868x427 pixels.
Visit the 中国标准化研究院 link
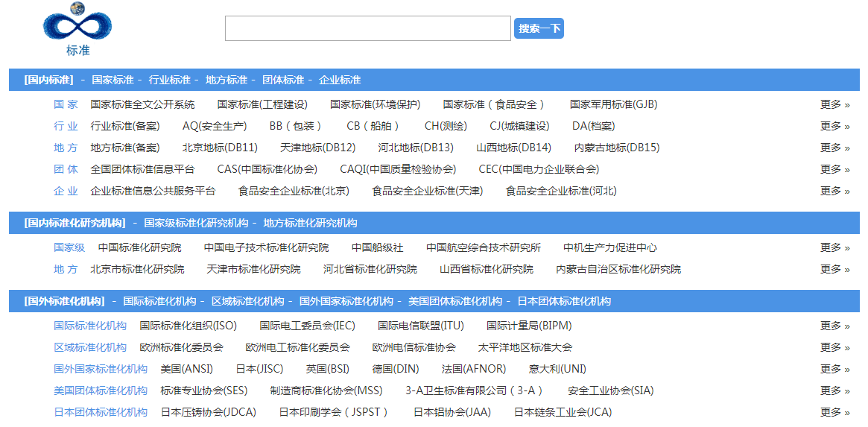pos(139,247)
